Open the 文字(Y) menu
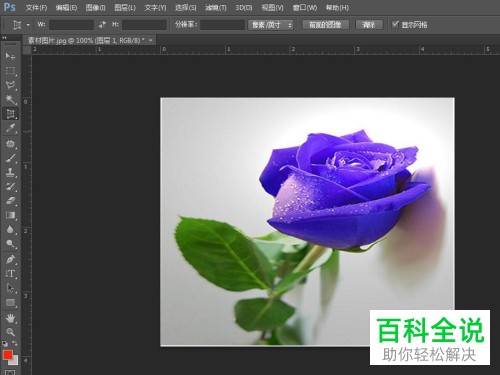 [x=155, y=7]
